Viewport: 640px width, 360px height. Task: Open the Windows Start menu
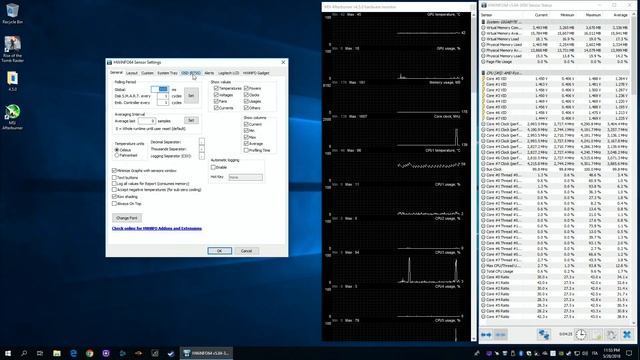click(x=8, y=353)
